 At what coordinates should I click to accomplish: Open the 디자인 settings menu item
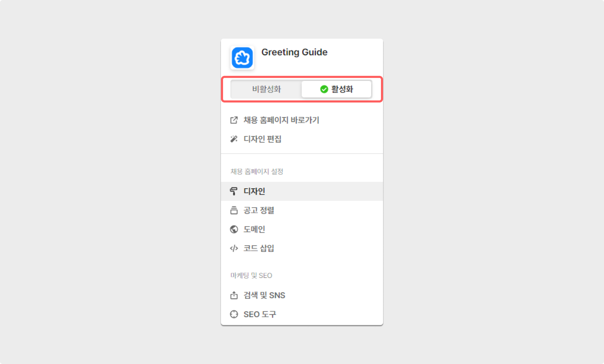pyautogui.click(x=254, y=191)
